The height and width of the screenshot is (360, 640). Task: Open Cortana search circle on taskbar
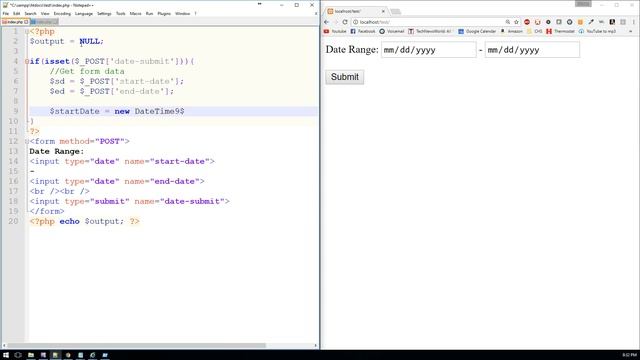18,355
